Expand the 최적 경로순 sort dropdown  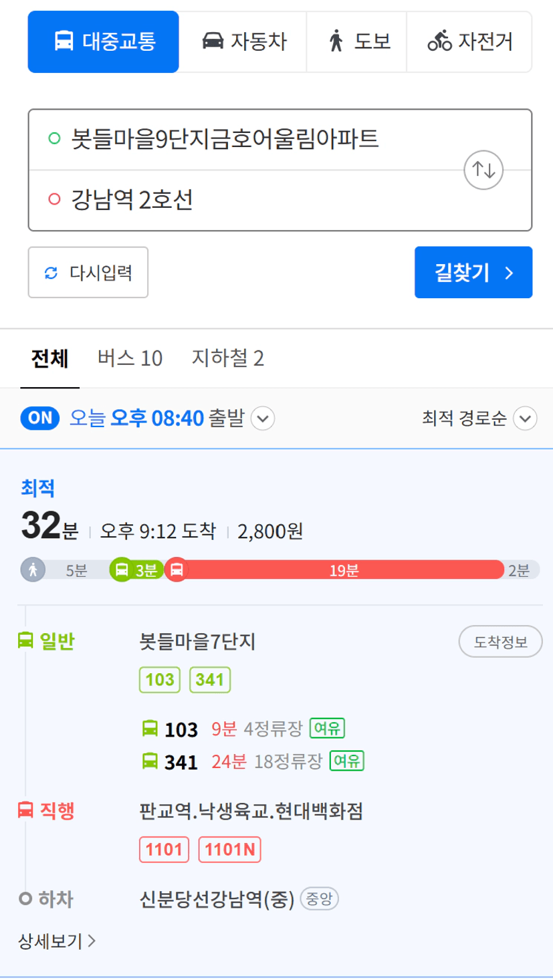click(525, 419)
